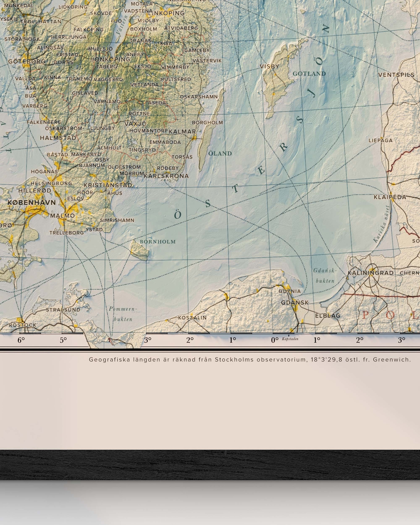The height and width of the screenshot is (525, 420).
Task: Select the MALMÖ city label
Action: click(62, 216)
